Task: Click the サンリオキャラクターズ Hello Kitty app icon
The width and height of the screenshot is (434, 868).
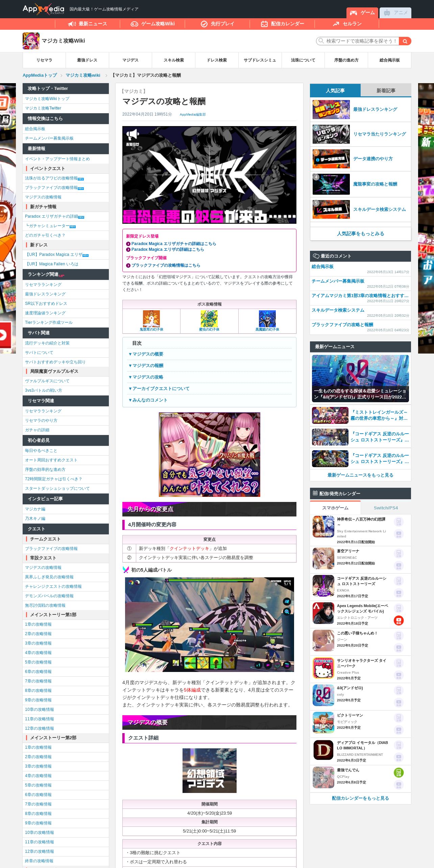Action: [323, 668]
